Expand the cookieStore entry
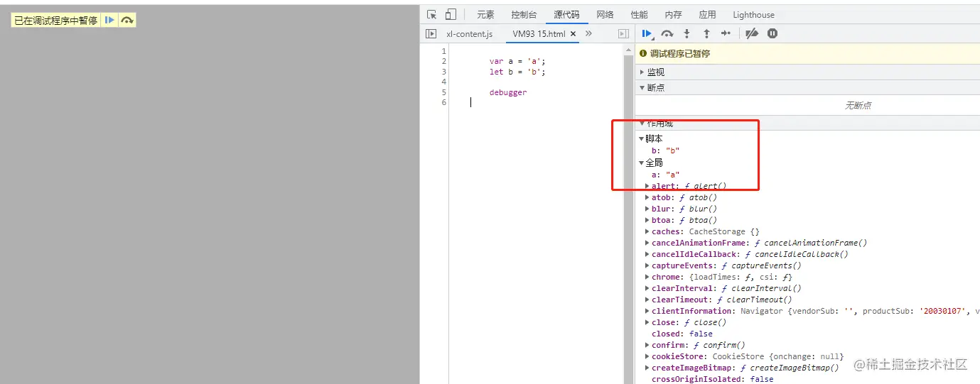Viewport: 980px width, 384px height. coord(647,356)
